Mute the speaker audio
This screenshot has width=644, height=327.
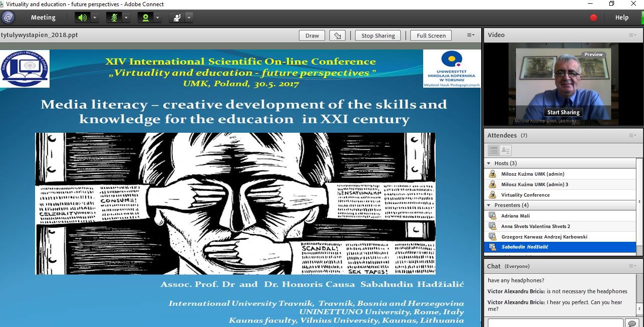pyautogui.click(x=83, y=18)
